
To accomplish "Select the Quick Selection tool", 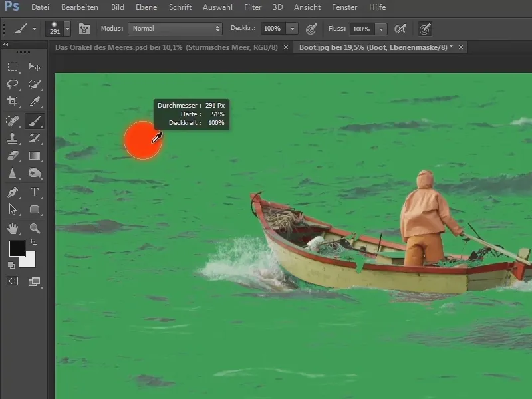I will click(35, 84).
